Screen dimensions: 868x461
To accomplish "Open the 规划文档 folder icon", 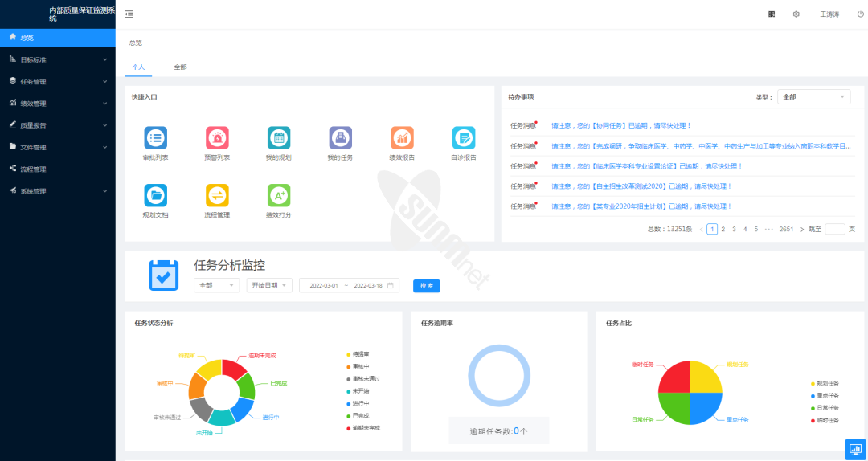I will click(156, 195).
